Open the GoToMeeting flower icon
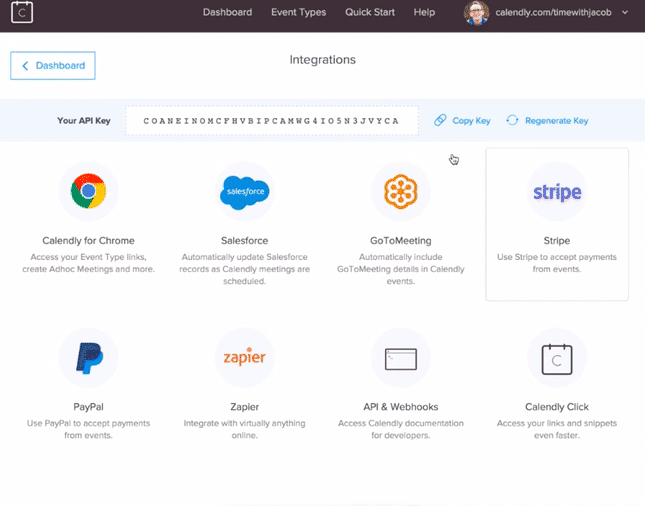 click(401, 191)
